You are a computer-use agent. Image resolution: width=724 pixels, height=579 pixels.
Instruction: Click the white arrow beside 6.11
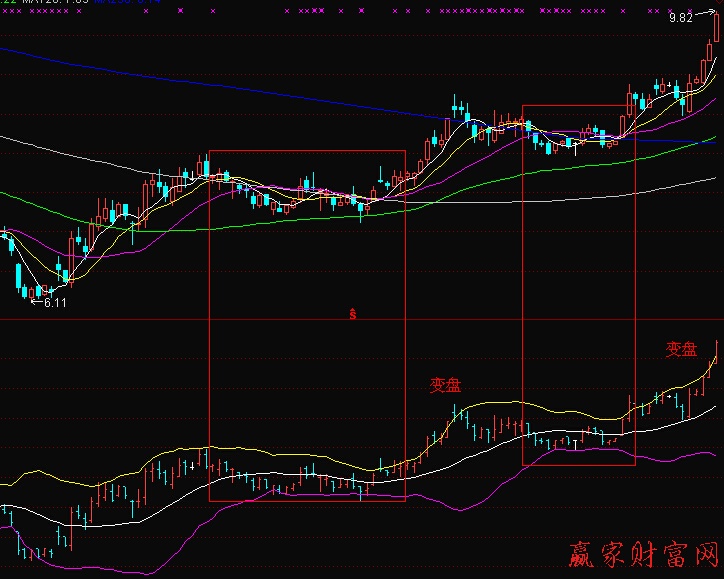coord(37,301)
